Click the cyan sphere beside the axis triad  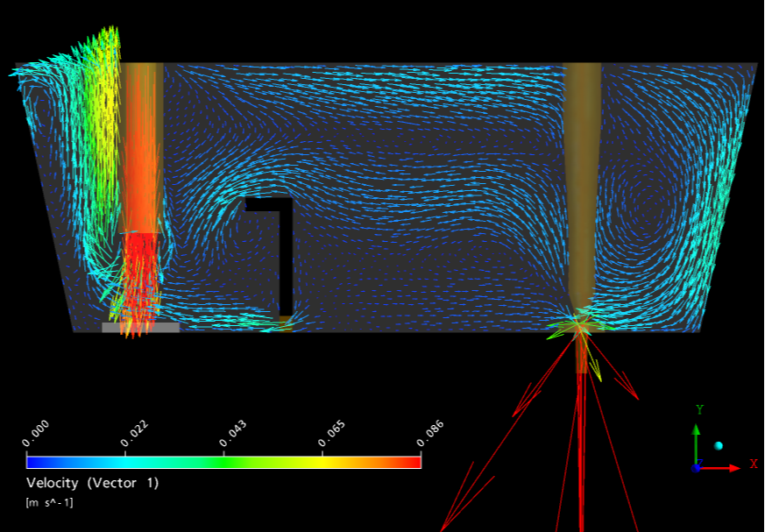[719, 446]
